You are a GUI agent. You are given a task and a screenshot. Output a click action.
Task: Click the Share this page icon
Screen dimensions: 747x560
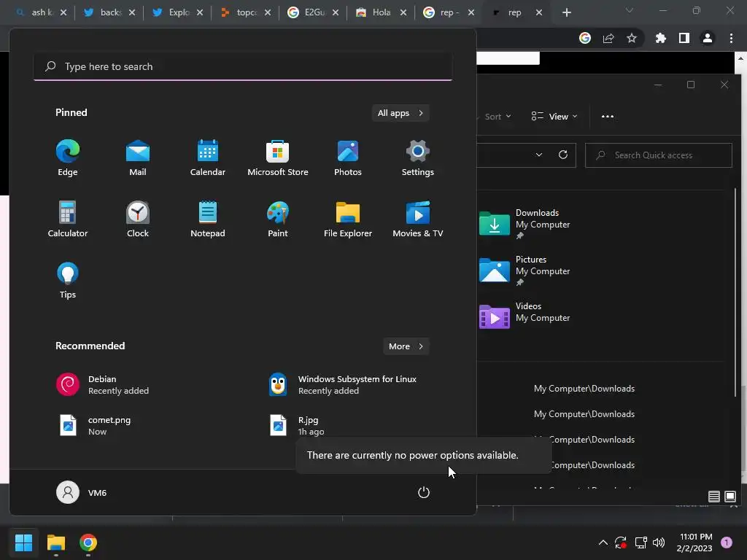(x=608, y=38)
